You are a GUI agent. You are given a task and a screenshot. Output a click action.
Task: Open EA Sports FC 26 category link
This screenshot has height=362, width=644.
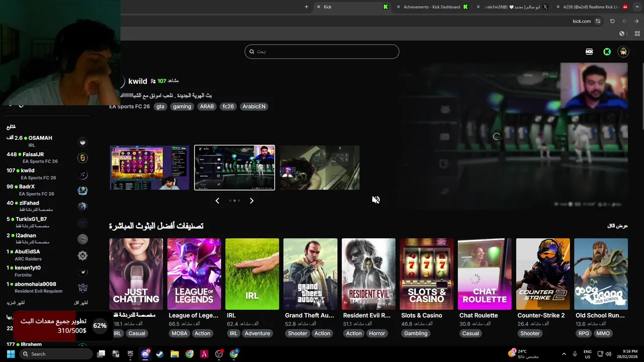(129, 107)
